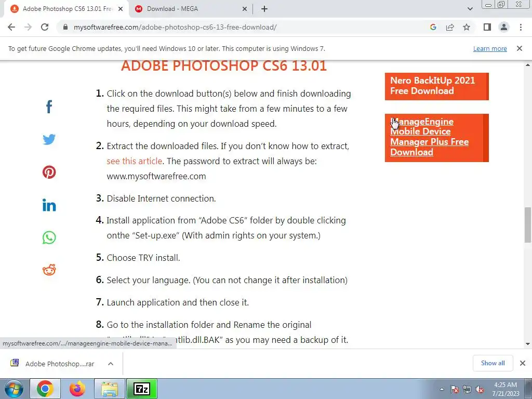Screen dimensions: 532x399
Task: Show hidden system tray icons
Action: click(442, 390)
